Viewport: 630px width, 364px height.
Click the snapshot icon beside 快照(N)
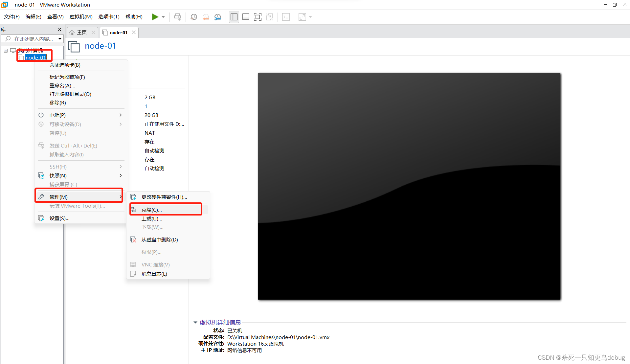click(x=41, y=175)
